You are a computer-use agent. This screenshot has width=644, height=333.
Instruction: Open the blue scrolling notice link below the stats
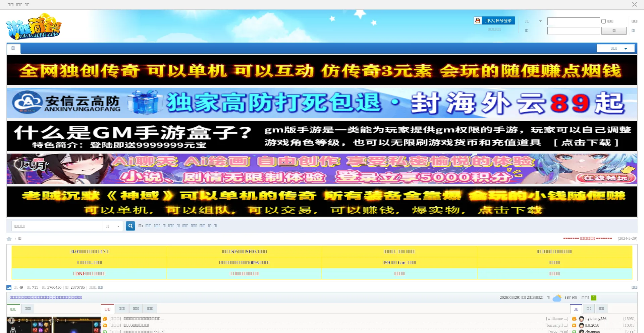coord(46,297)
